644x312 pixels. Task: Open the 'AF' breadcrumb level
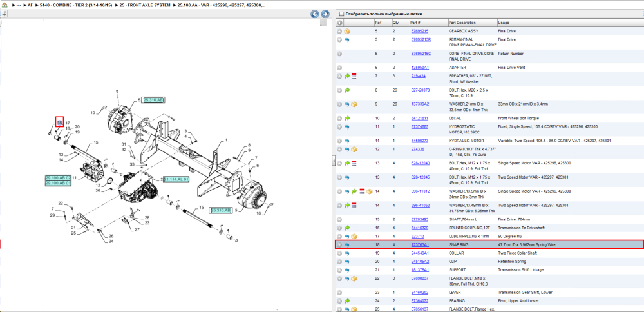point(30,6)
